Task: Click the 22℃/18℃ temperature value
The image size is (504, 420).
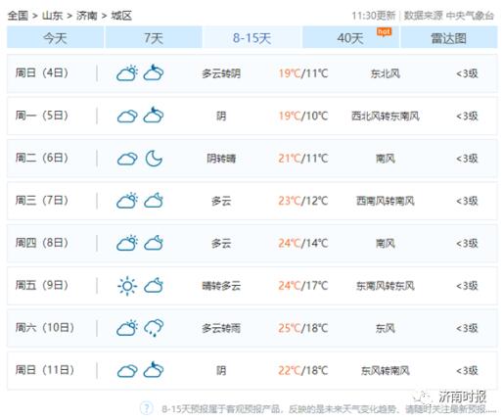Action: coord(303,370)
